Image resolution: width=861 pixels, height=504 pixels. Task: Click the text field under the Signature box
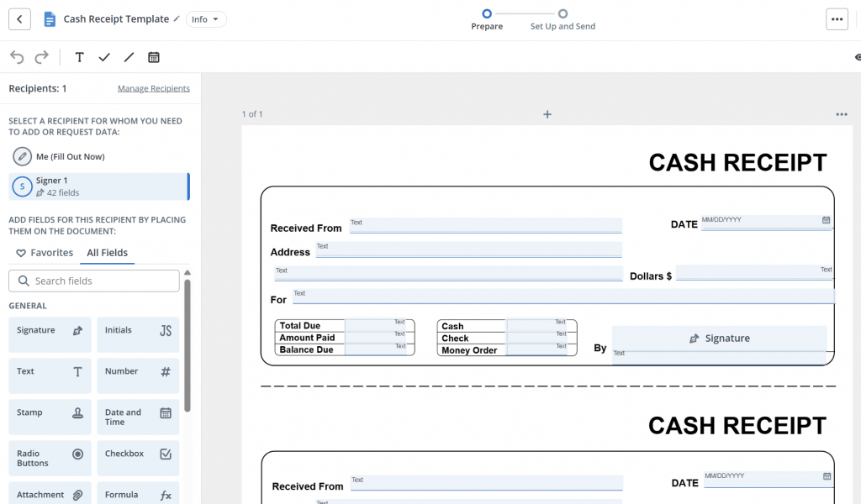click(x=720, y=356)
